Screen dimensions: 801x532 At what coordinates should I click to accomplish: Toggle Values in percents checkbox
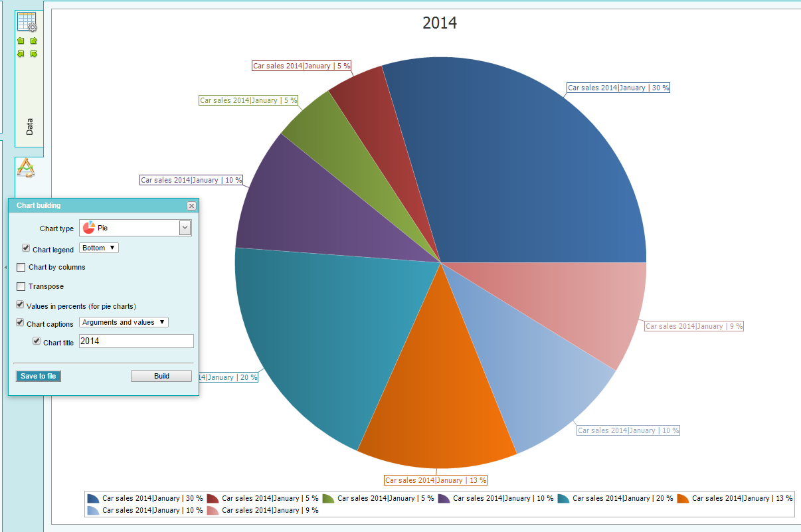pyautogui.click(x=21, y=305)
